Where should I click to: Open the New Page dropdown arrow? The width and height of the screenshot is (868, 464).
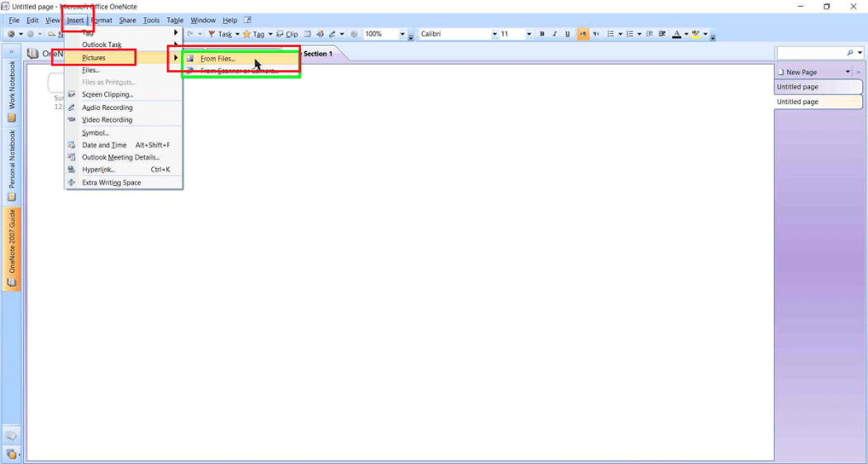847,72
